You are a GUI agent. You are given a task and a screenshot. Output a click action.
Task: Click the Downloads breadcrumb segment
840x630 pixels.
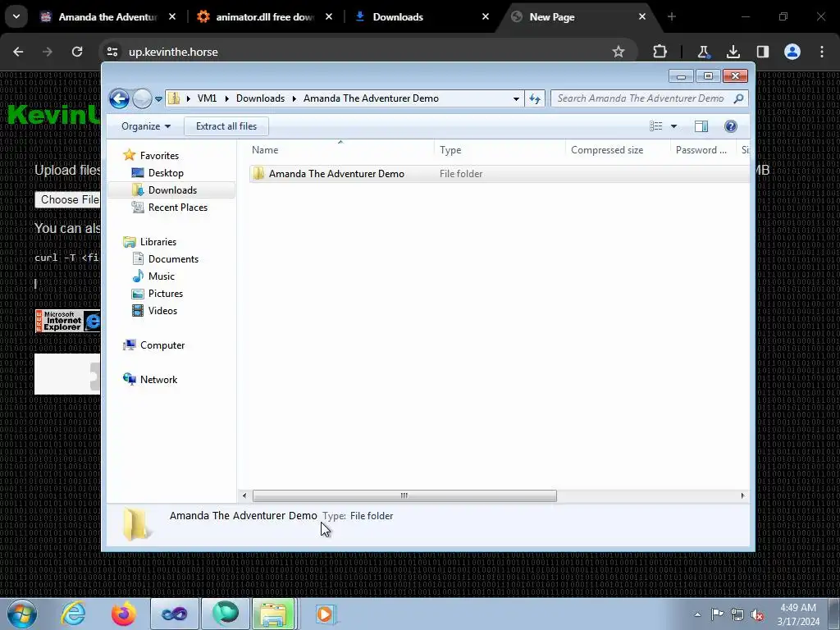[x=260, y=98]
